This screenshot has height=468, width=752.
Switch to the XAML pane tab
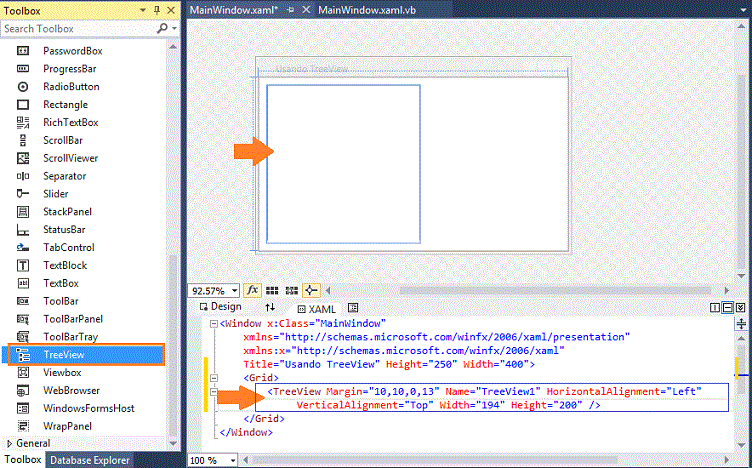tap(317, 309)
